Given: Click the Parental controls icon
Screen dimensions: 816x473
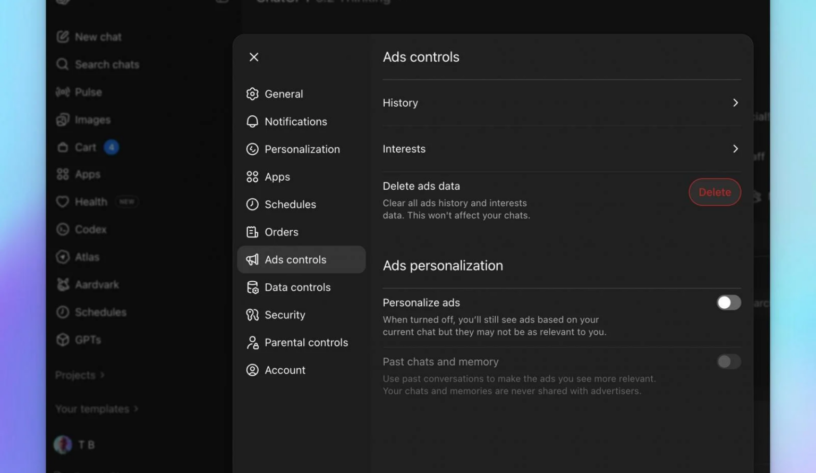Looking at the screenshot, I should [252, 343].
